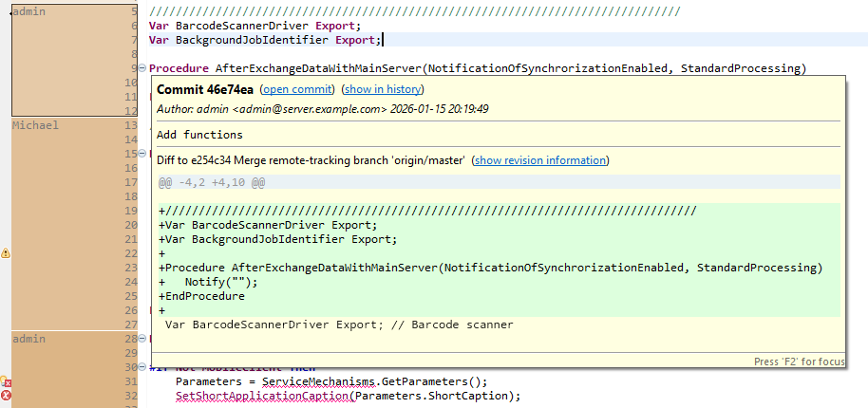Toggle the fold marker at line 28

142,339
